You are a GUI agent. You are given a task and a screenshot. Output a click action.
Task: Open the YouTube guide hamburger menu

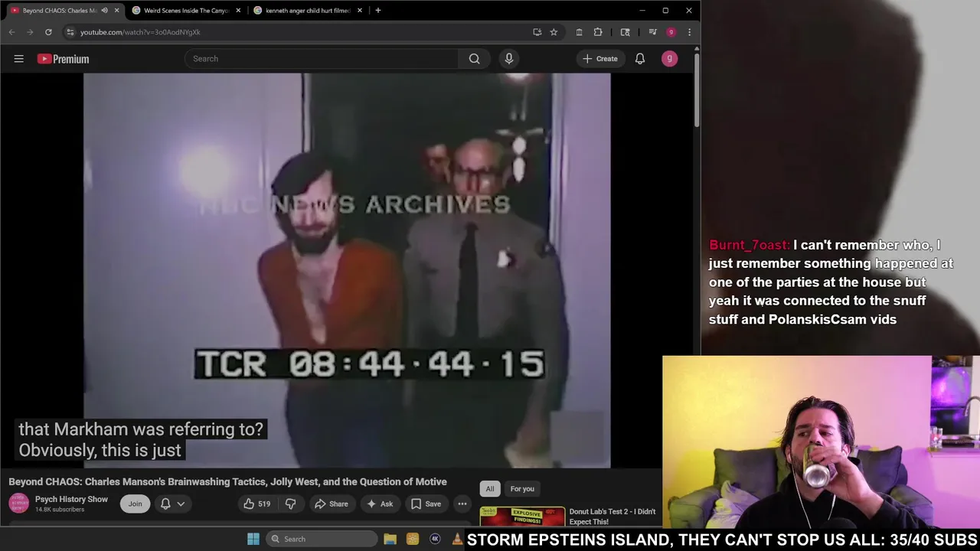(x=19, y=59)
